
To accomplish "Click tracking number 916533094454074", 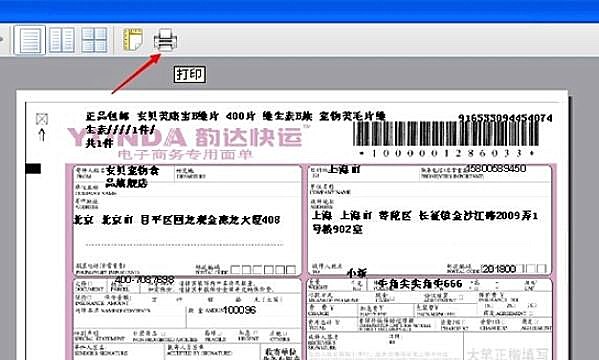I will click(x=505, y=118).
